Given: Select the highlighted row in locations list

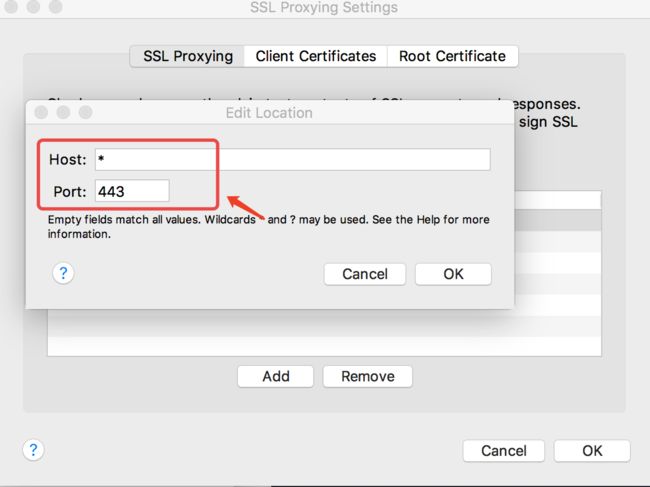Looking at the screenshot, I should click(x=558, y=220).
